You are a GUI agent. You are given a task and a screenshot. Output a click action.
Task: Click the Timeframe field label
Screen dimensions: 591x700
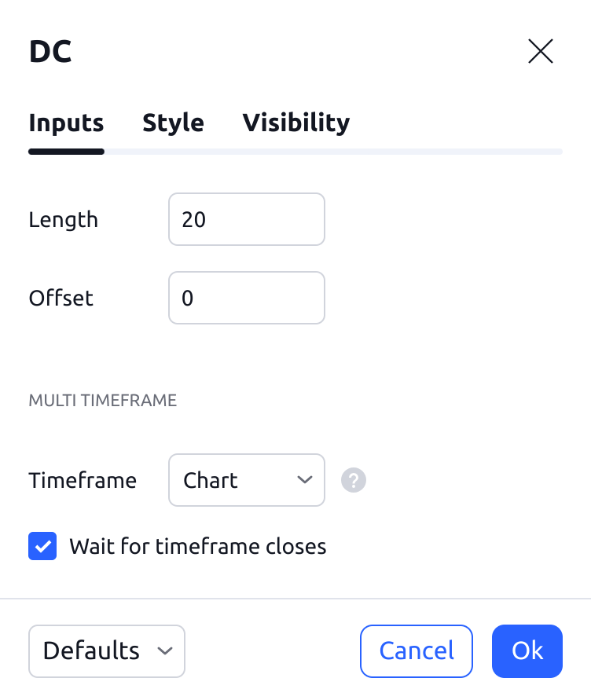(x=83, y=480)
